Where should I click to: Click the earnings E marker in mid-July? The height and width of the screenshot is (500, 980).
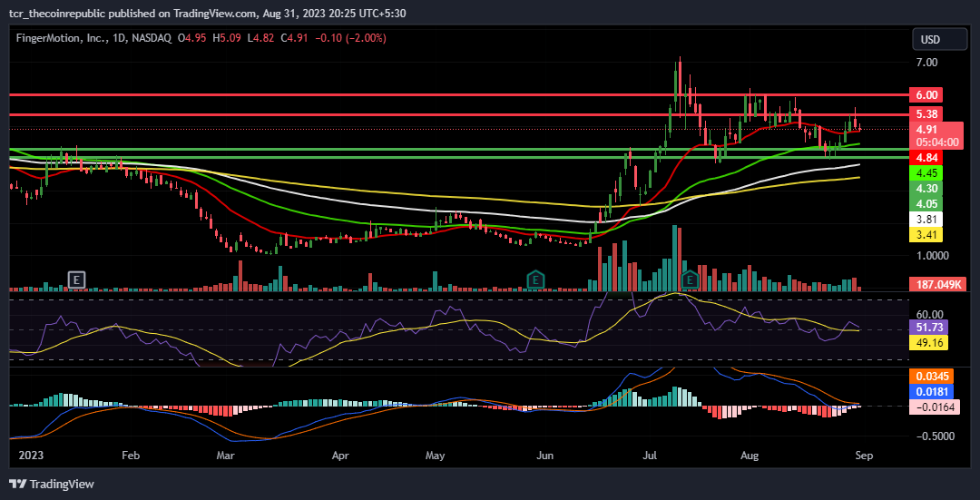pos(690,279)
